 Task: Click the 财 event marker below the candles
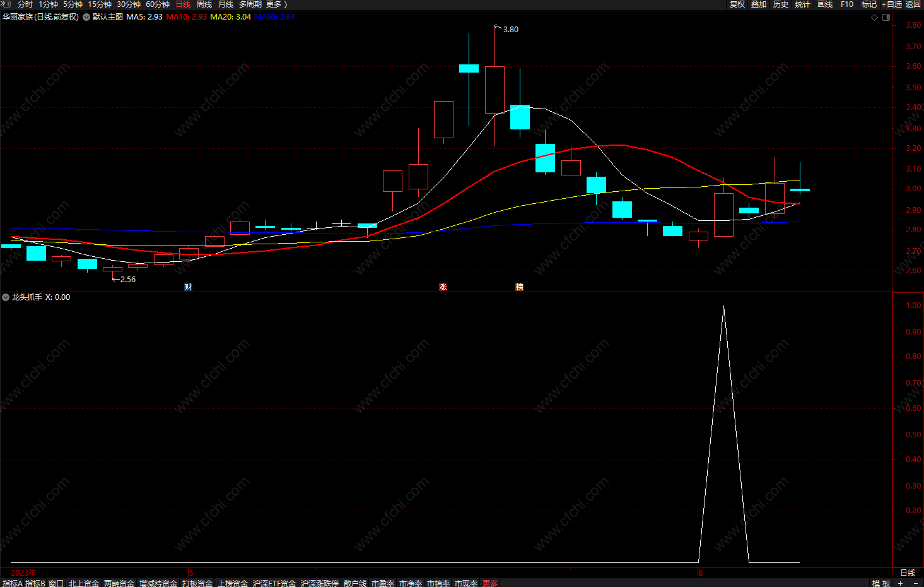point(188,287)
